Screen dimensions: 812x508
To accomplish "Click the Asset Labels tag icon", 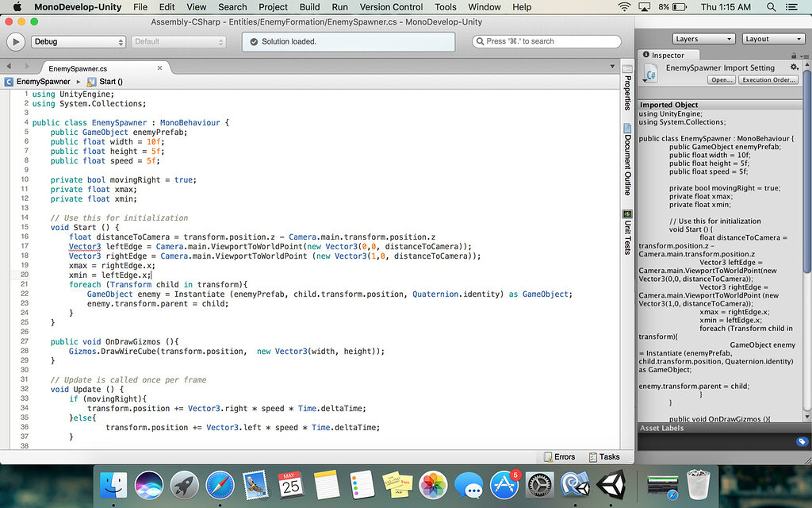I will pos(802,441).
